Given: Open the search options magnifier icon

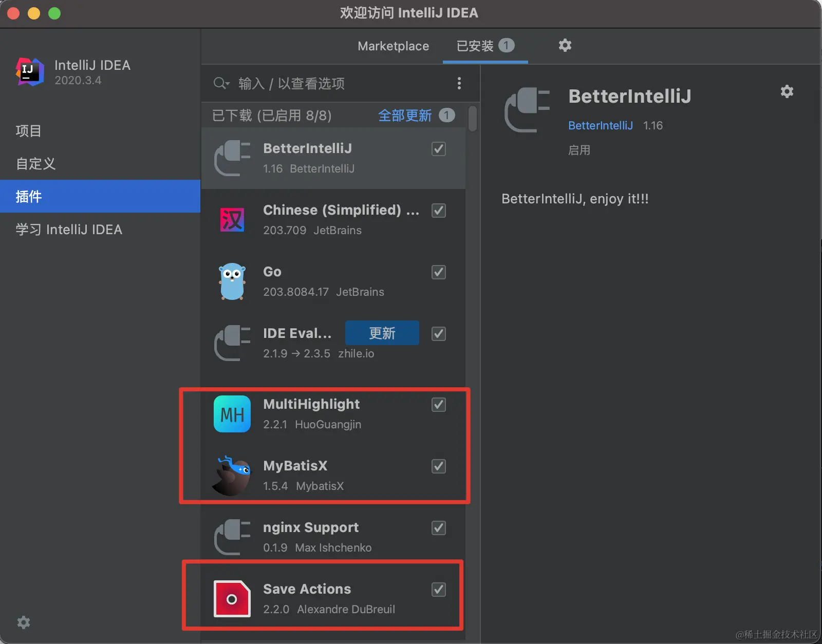Looking at the screenshot, I should click(221, 83).
